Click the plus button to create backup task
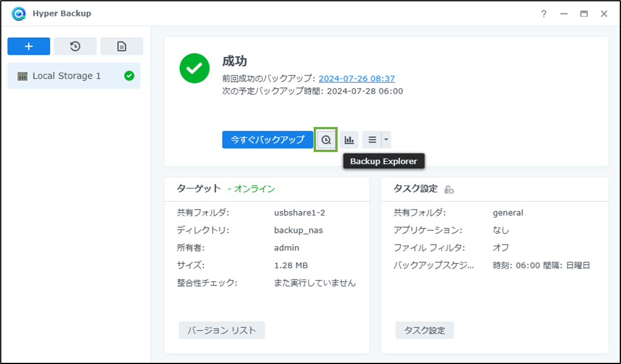The width and height of the screenshot is (621, 364). (x=29, y=46)
